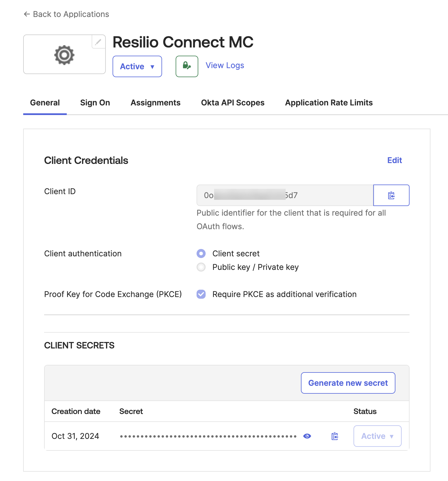The height and width of the screenshot is (481, 448).
Task: Switch to the Sign On tab
Action: coord(95,103)
